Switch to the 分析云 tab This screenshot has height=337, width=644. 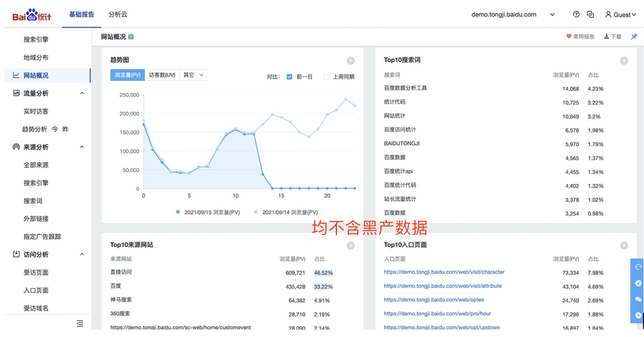pyautogui.click(x=118, y=15)
